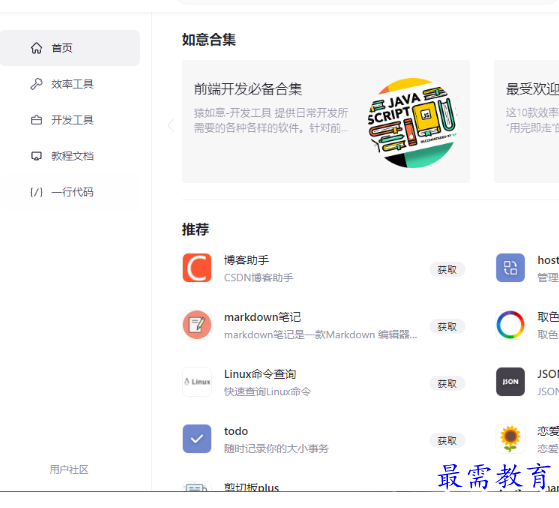Click the blue host management icon
The image size is (559, 508).
[x=510, y=268]
